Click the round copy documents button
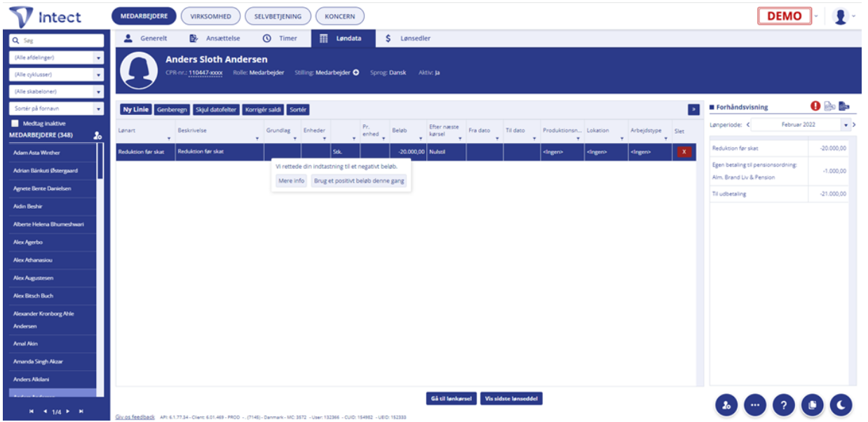This screenshot has width=868, height=422. coord(813,404)
